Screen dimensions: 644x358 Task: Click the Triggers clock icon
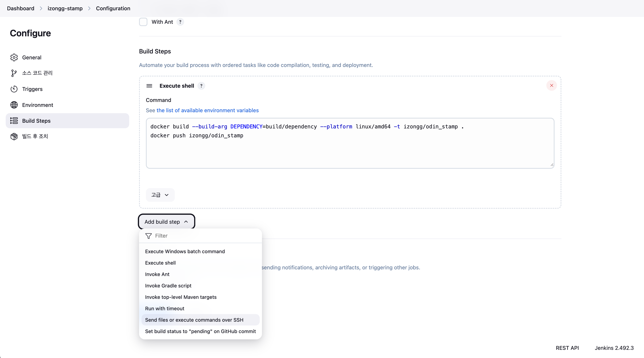(14, 89)
